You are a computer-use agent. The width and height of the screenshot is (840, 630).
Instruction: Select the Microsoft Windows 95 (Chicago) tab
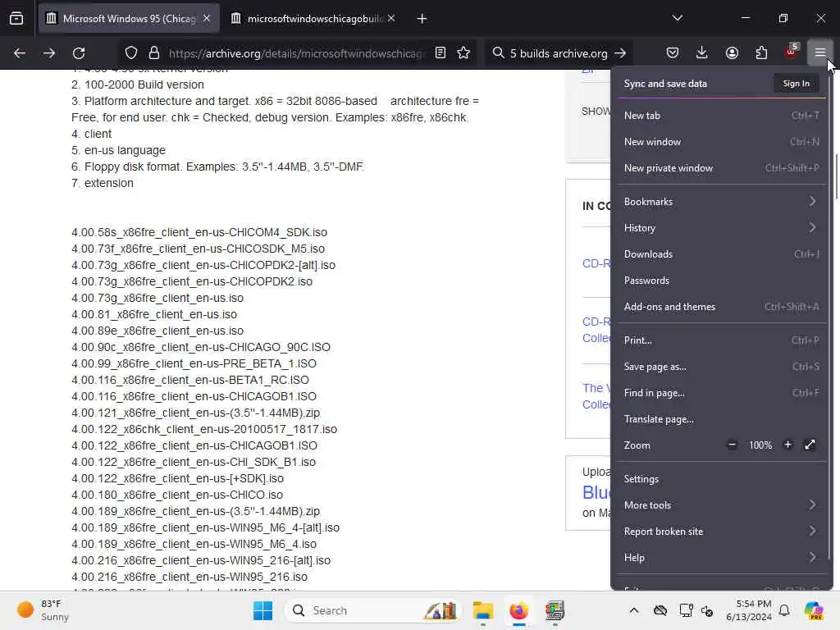[129, 19]
